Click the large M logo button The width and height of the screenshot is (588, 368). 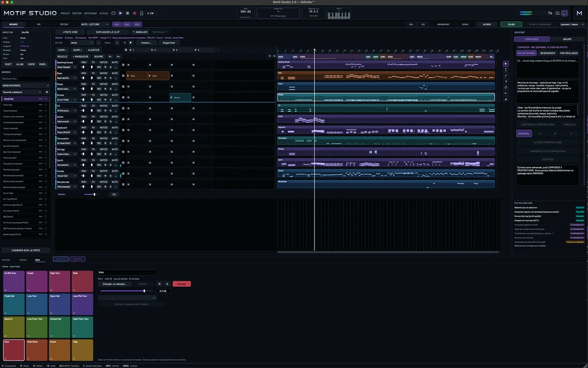pos(578,13)
